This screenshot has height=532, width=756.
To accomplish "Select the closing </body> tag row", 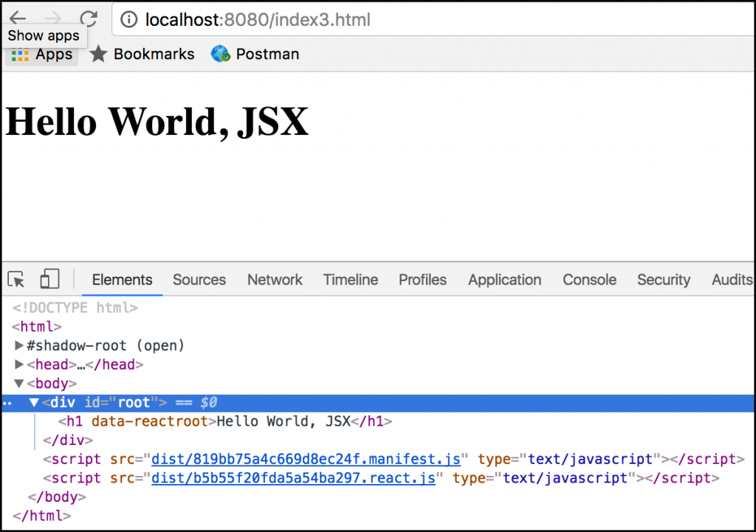I will pyautogui.click(x=57, y=497).
